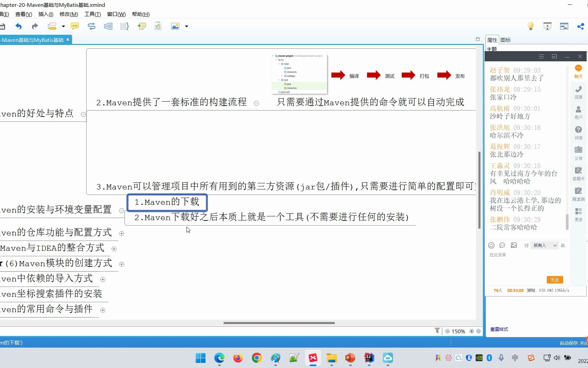Open the 修改(M) menu
The width and height of the screenshot is (588, 368).
pyautogui.click(x=69, y=14)
